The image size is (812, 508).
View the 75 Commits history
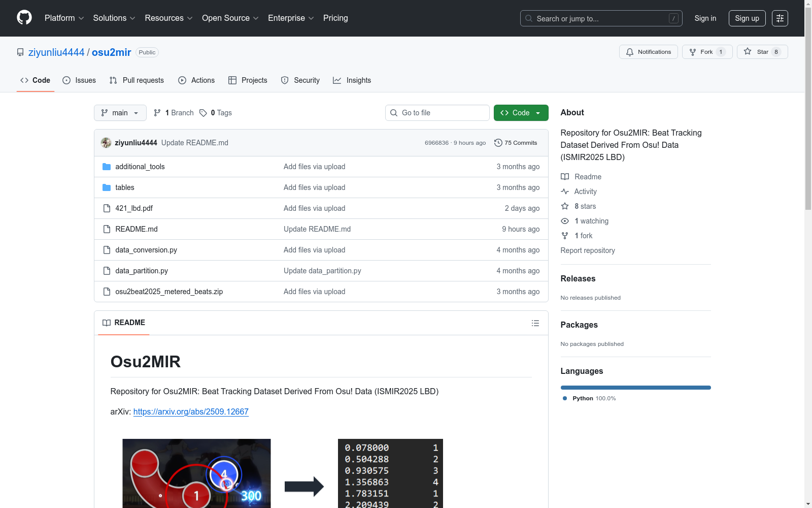tap(516, 143)
